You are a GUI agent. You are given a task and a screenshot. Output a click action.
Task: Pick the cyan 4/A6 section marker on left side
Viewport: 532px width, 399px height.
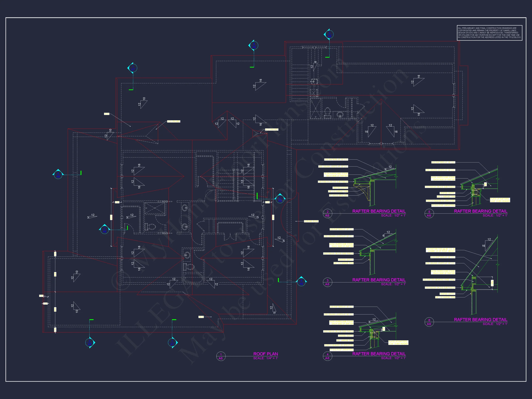click(58, 174)
